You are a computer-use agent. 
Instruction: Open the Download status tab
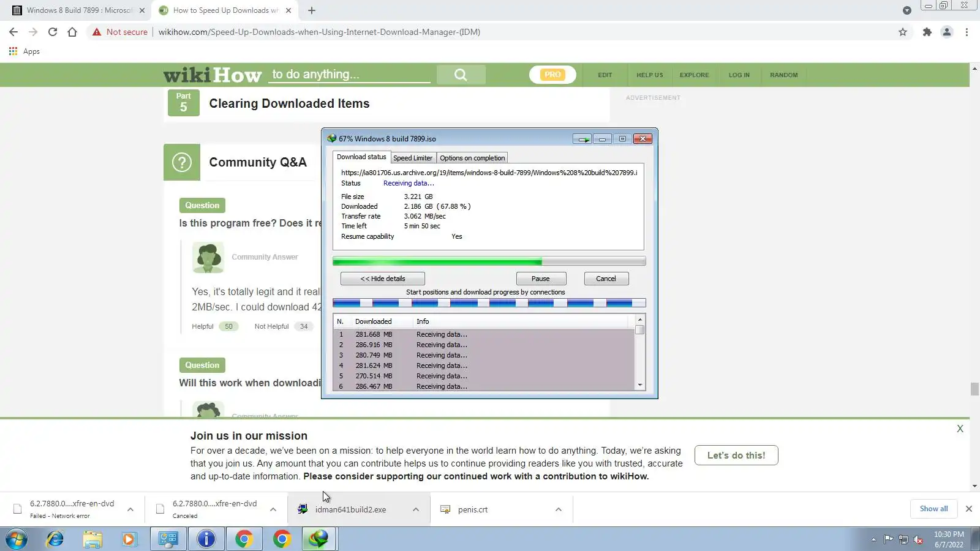(361, 157)
